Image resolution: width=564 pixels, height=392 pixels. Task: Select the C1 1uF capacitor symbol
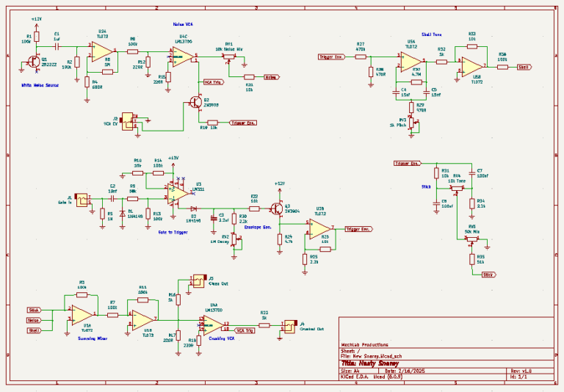click(57, 43)
